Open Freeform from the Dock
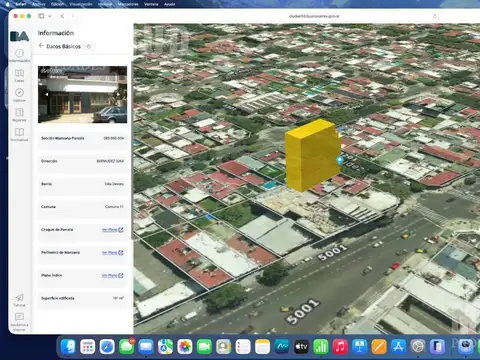480x360 pixels. point(282,347)
